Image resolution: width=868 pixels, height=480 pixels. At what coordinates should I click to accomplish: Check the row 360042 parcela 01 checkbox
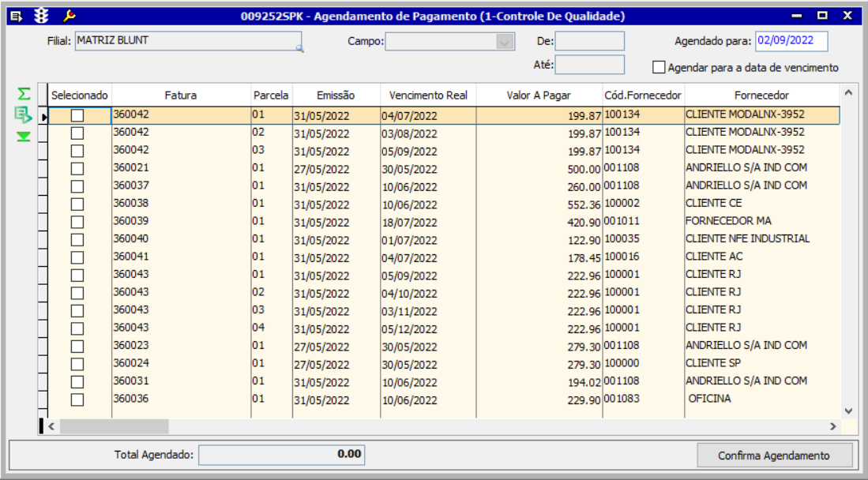[x=77, y=116]
